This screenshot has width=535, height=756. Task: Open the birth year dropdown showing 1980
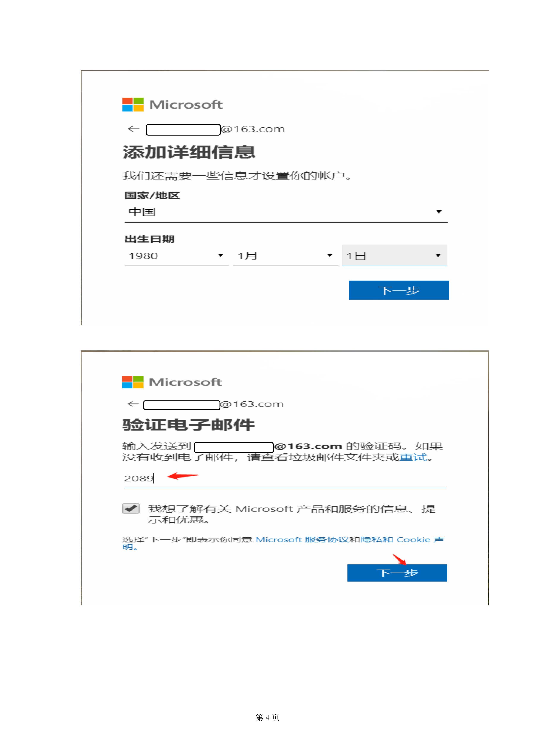[x=177, y=256]
